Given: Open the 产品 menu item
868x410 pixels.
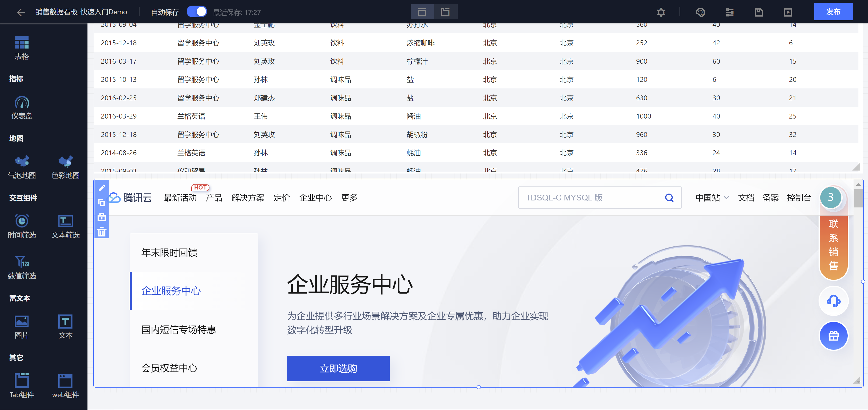Looking at the screenshot, I should pyautogui.click(x=214, y=198).
